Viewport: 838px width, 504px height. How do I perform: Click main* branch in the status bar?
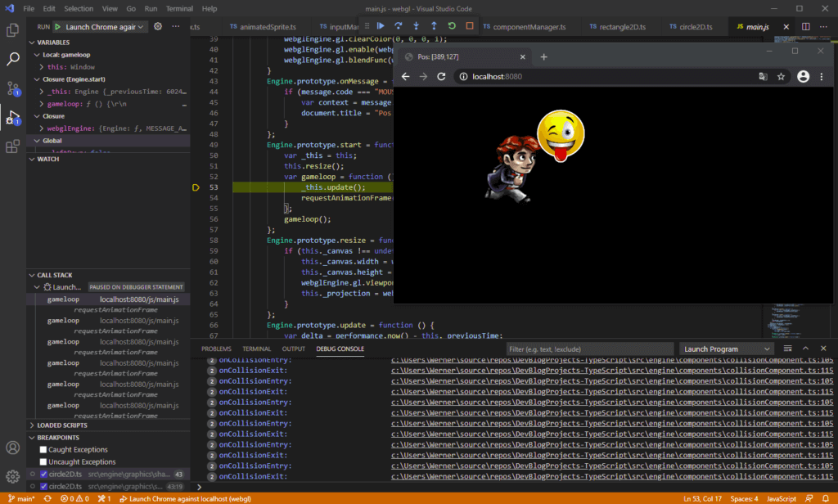point(22,497)
